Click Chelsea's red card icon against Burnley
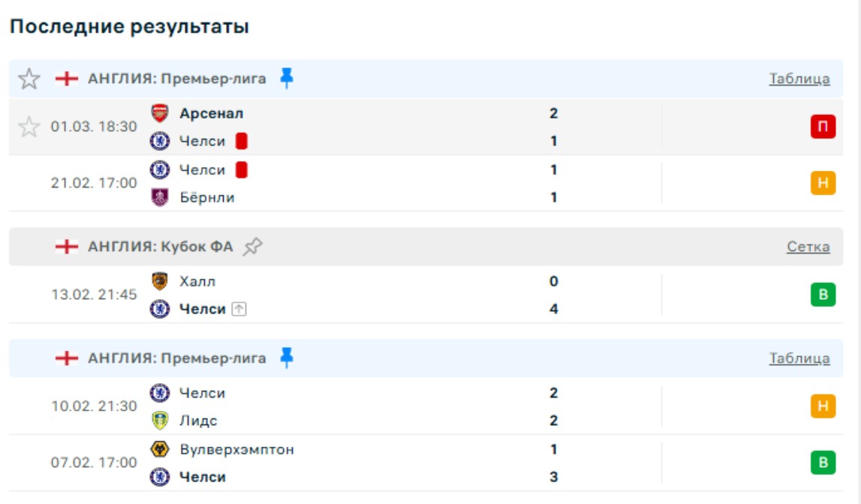861x504 pixels. 241,170
